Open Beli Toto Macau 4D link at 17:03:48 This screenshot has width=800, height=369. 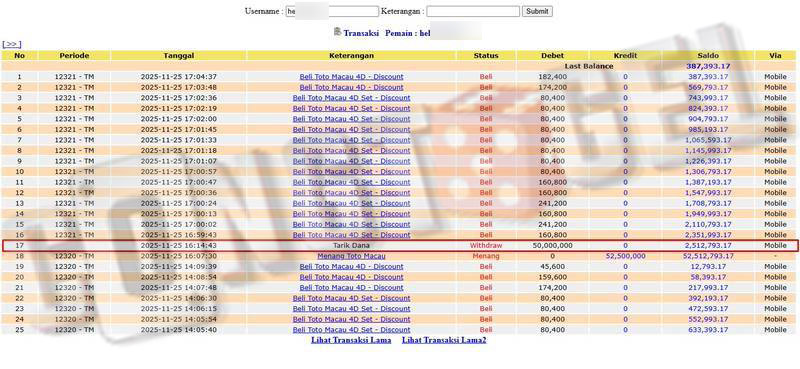[x=352, y=87]
